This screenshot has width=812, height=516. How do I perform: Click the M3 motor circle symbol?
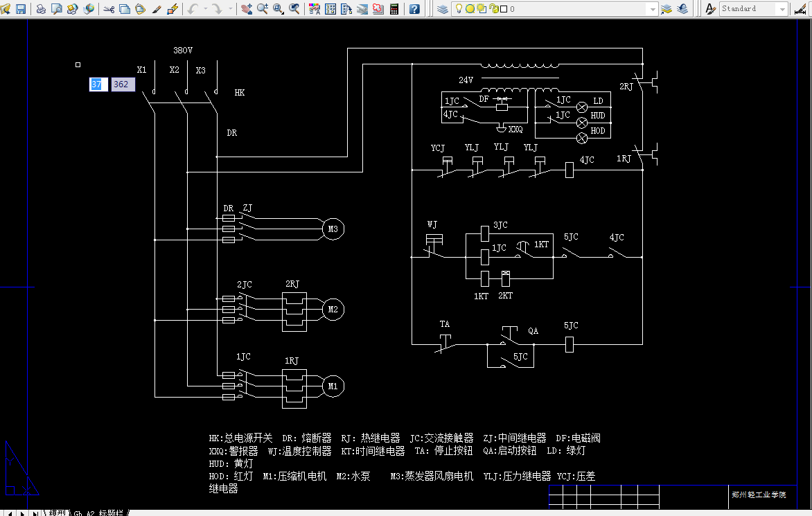click(333, 229)
